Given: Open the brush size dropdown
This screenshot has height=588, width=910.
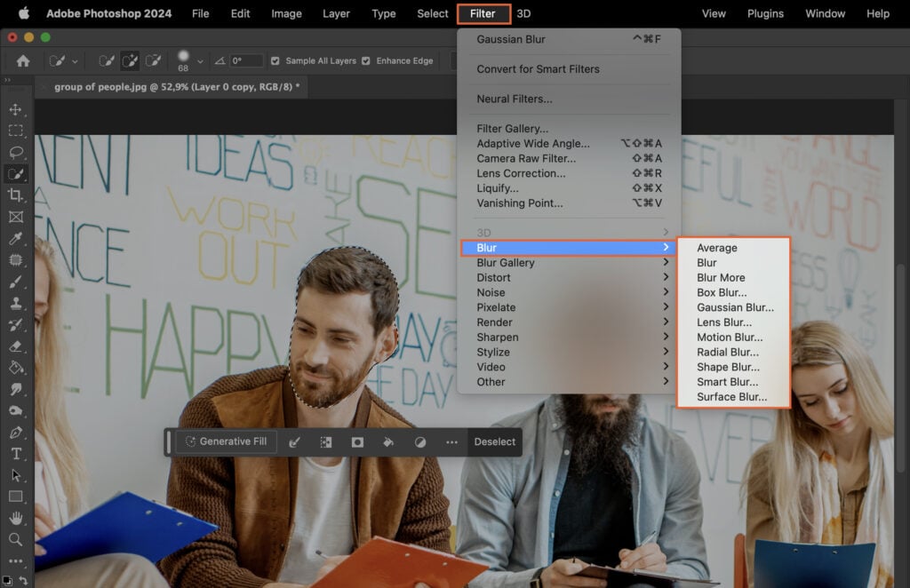Looking at the screenshot, I should click(199, 60).
